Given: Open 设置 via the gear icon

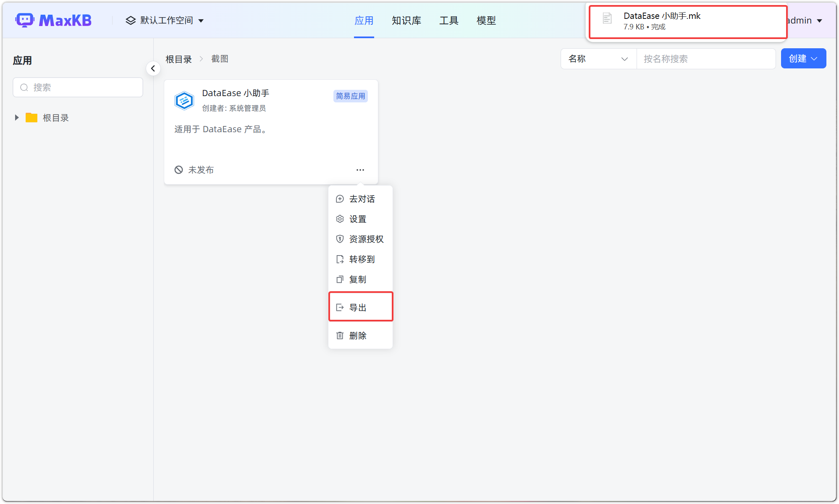Looking at the screenshot, I should click(340, 219).
